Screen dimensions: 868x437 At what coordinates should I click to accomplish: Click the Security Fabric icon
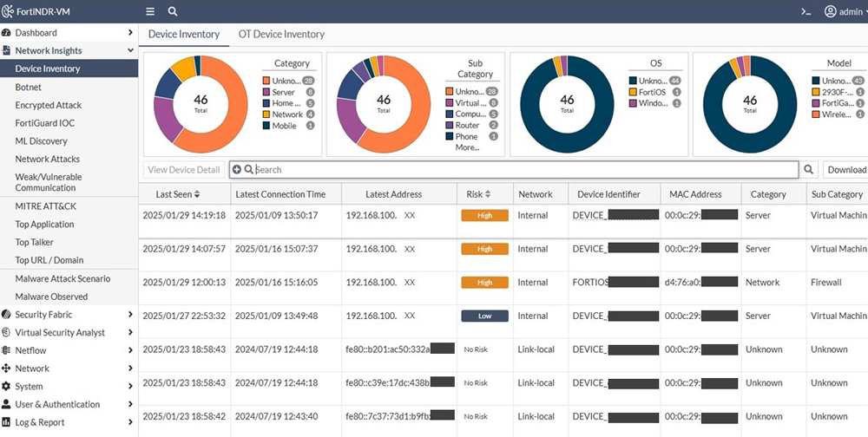click(x=6, y=315)
